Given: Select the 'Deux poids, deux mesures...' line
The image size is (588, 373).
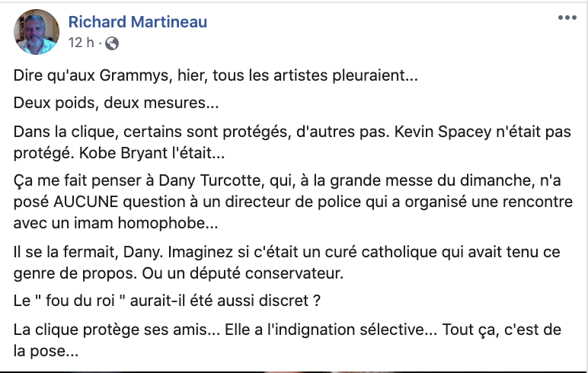Looking at the screenshot, I should point(116,103).
